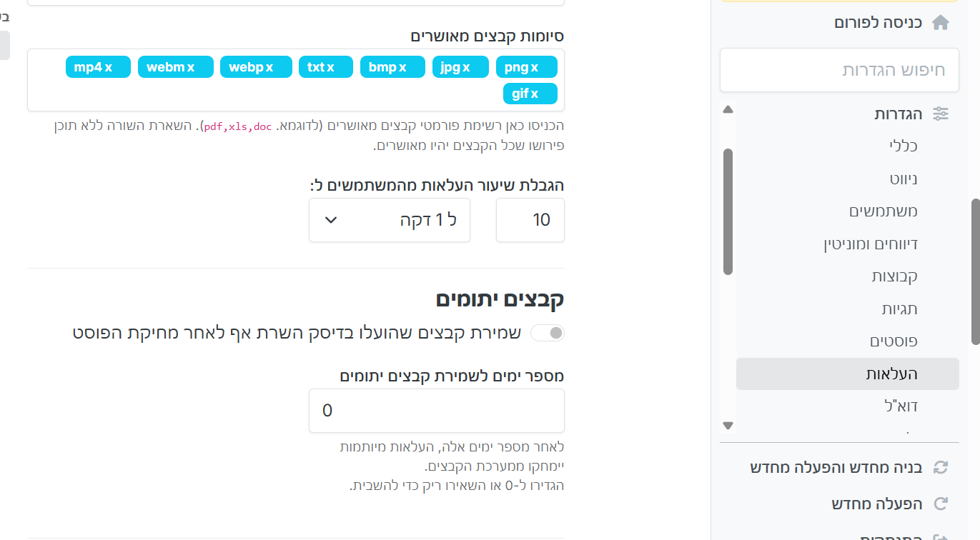Click the orphaned files days input showing 0

point(436,411)
